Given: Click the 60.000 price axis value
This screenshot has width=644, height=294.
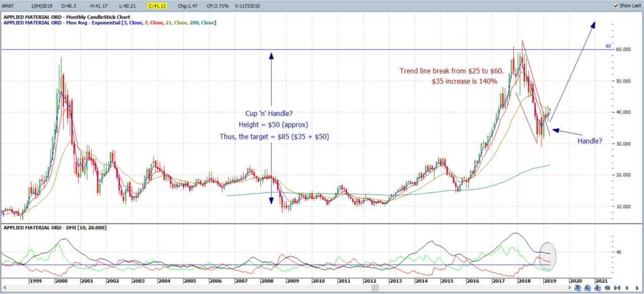Looking at the screenshot, I should click(x=623, y=50).
